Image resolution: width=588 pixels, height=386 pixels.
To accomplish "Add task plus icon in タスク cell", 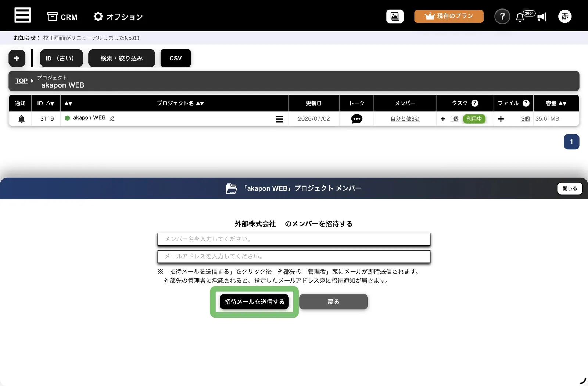I will coord(443,119).
